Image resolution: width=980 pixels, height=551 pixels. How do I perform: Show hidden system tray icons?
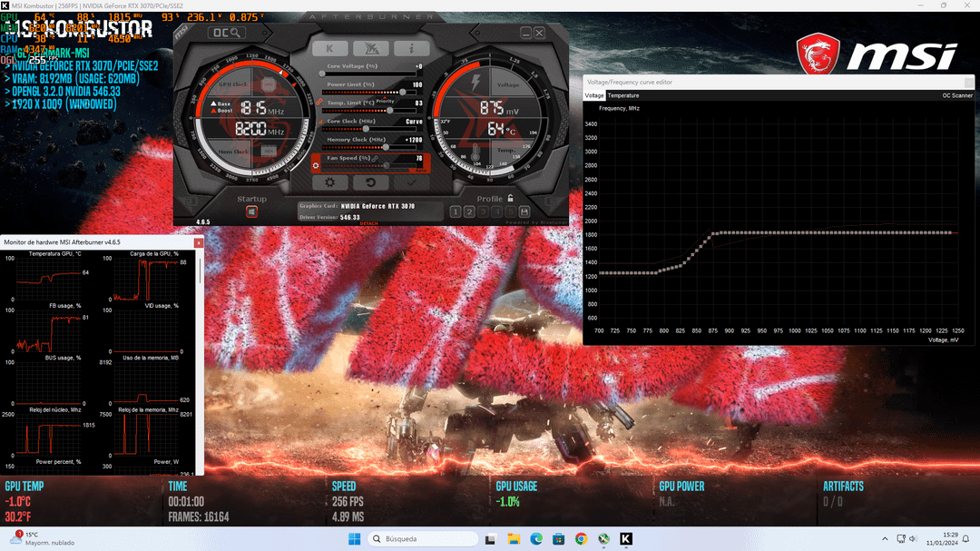[885, 538]
